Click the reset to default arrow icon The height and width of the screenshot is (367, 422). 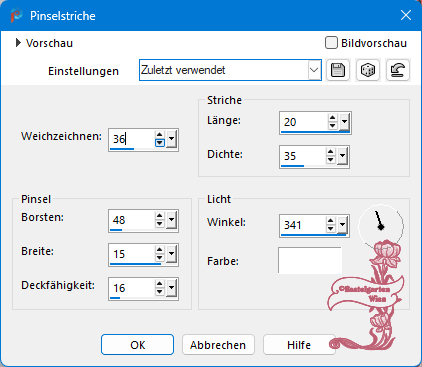[x=398, y=70]
